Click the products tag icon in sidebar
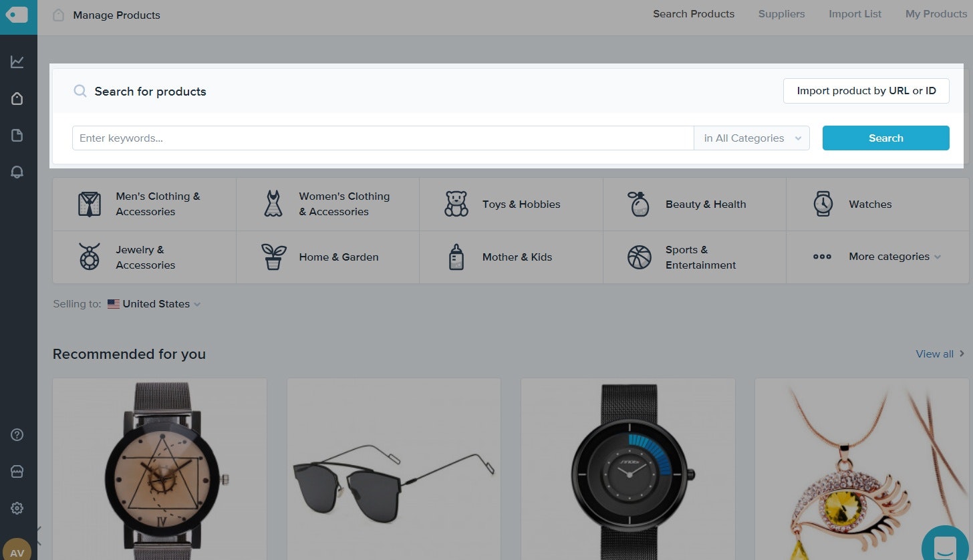 click(x=17, y=99)
